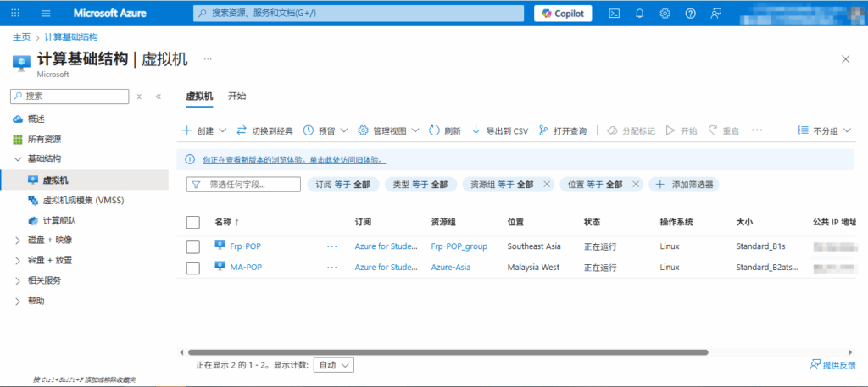The width and height of the screenshot is (868, 387).
Task: Open Cloud Shell terminal icon
Action: pyautogui.click(x=614, y=14)
